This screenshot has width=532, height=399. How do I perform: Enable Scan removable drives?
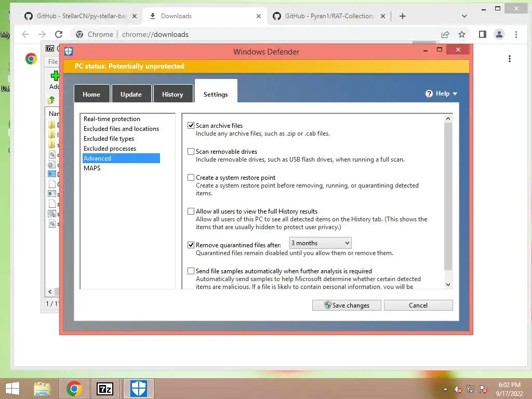click(x=191, y=152)
